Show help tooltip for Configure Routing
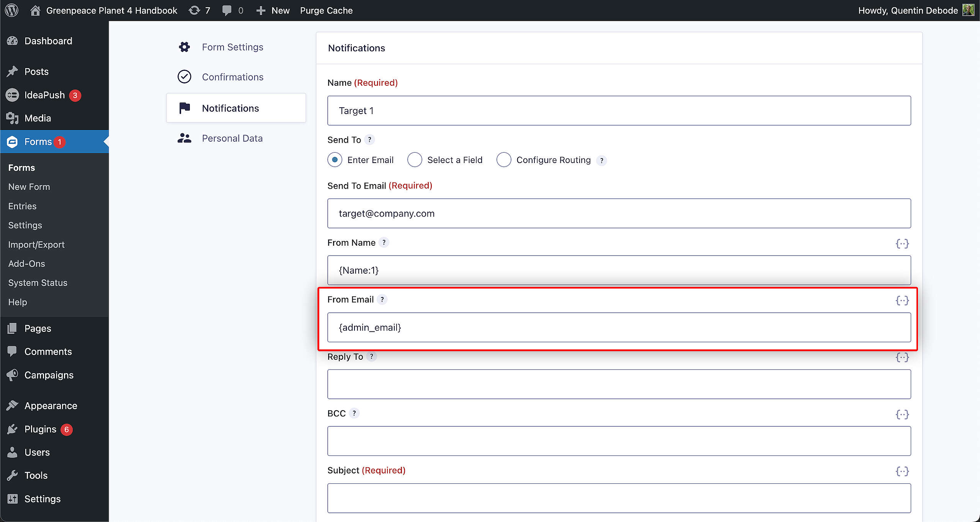The width and height of the screenshot is (980, 522). [x=602, y=160]
